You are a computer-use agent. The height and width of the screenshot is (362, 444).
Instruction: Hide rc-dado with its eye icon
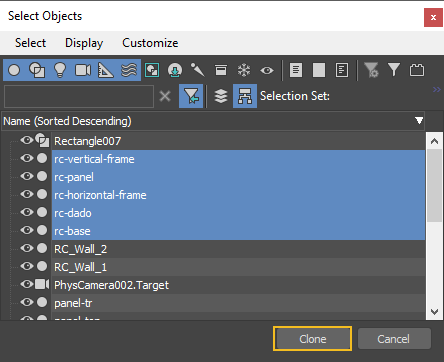(27, 212)
